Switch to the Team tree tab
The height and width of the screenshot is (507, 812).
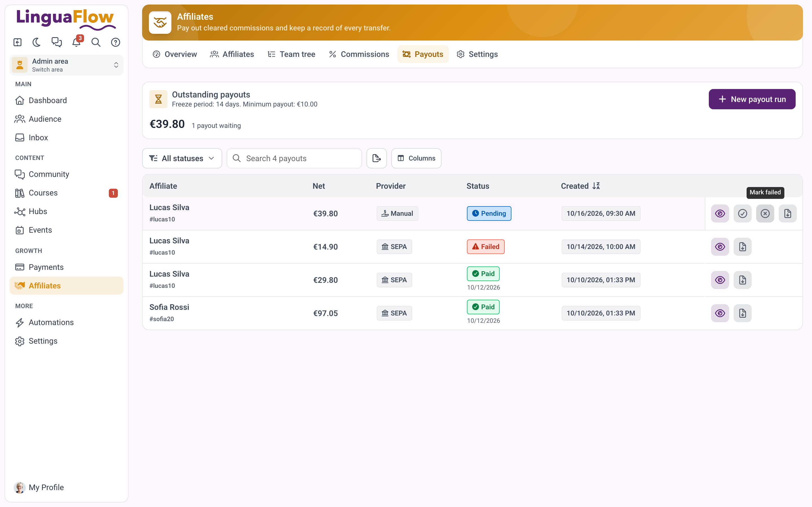pos(291,54)
